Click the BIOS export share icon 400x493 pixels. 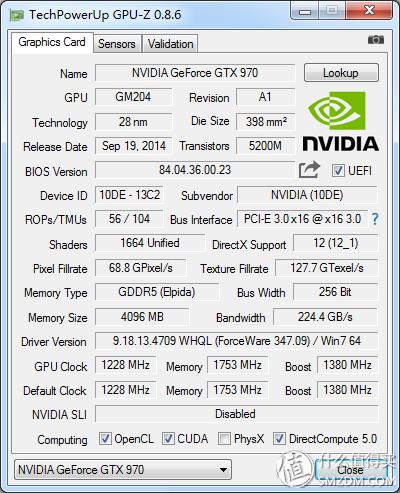click(309, 170)
